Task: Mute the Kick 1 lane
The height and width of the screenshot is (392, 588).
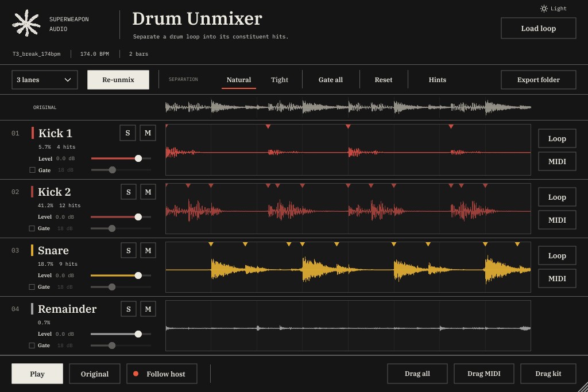Action: (148, 133)
